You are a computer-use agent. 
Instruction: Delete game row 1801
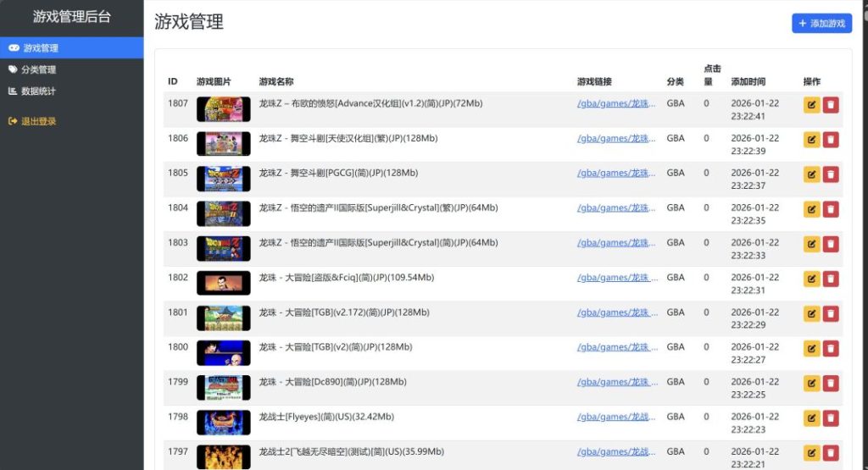pos(831,314)
